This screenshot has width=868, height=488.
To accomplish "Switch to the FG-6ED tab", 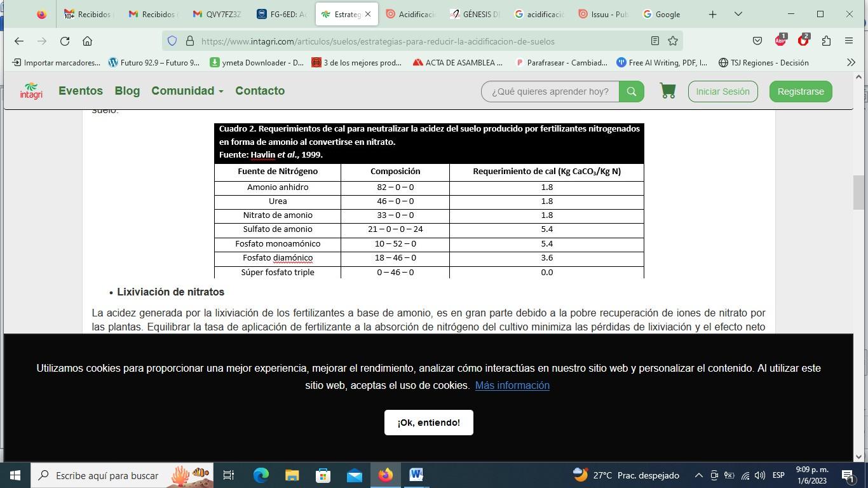I will [x=282, y=14].
